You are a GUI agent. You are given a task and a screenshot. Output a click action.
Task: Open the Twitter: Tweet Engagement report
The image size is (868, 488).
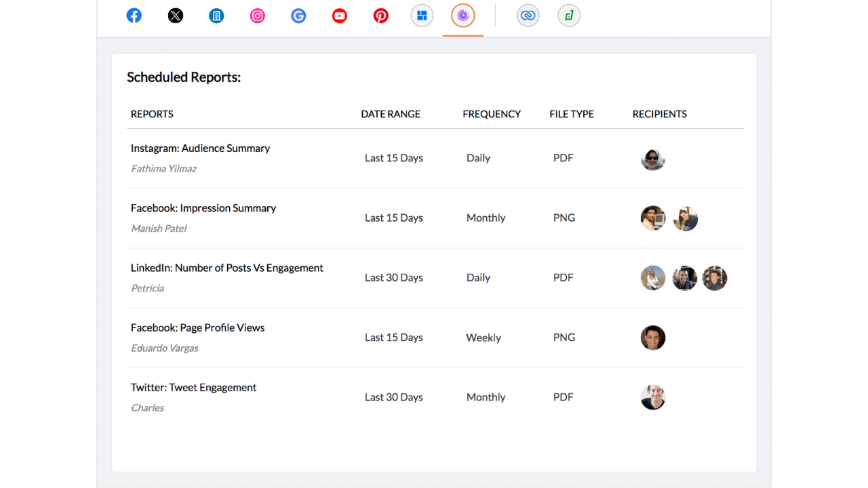tap(193, 387)
